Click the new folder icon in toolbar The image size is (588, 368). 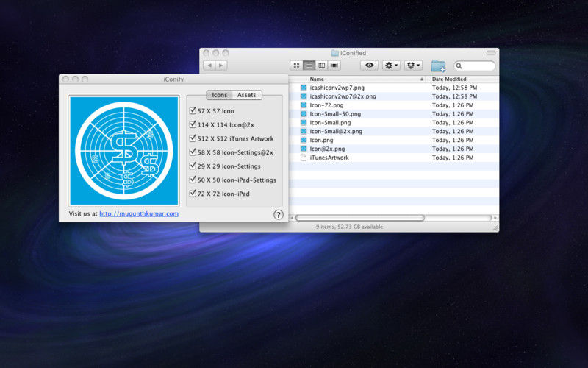pyautogui.click(x=438, y=66)
